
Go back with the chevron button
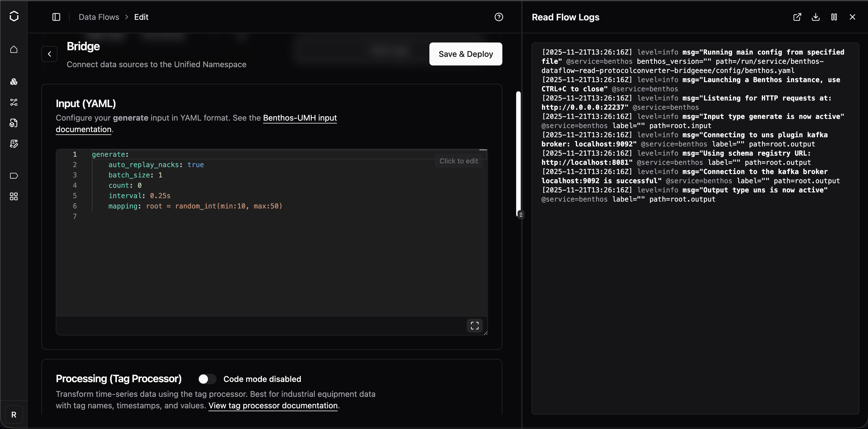click(x=49, y=54)
